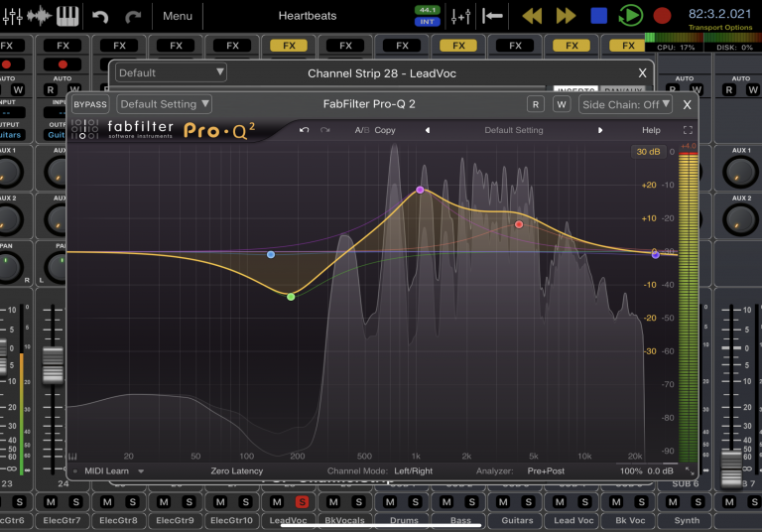Change Channel Mode Left/Right
Screen dimensions: 762x532
coord(413,470)
